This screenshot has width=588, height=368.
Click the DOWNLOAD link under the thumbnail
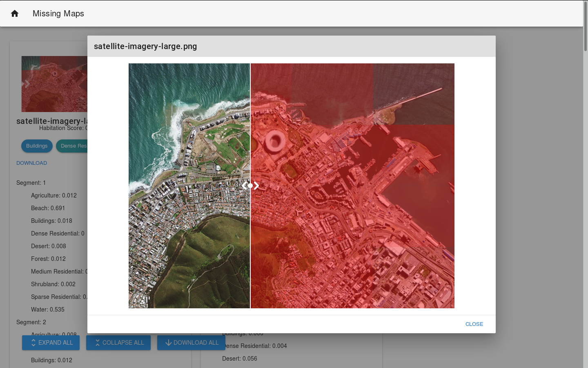pyautogui.click(x=31, y=163)
